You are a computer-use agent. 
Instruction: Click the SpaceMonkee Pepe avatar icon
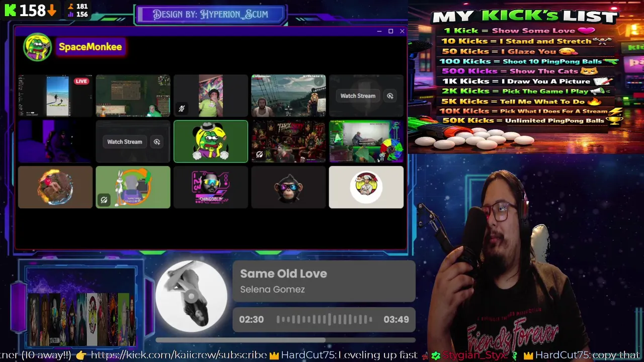[37, 47]
